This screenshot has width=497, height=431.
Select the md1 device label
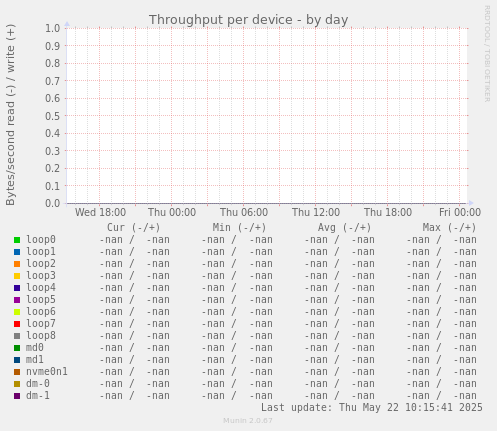35,360
